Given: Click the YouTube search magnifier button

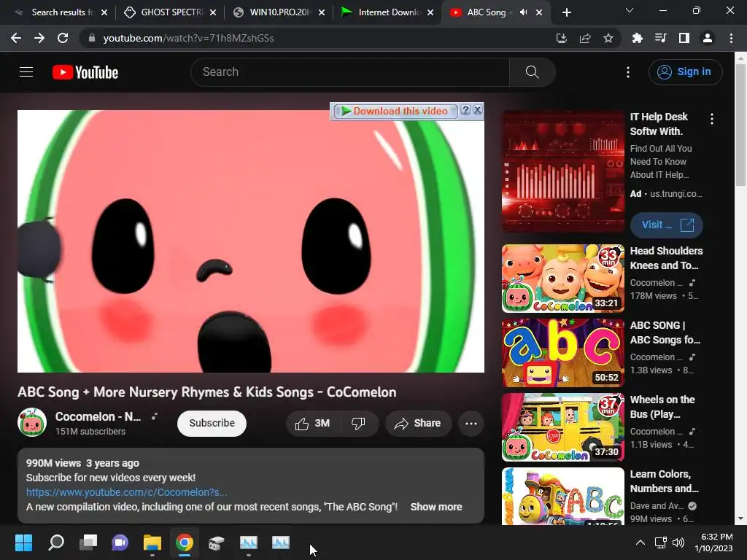Looking at the screenshot, I should tap(532, 72).
